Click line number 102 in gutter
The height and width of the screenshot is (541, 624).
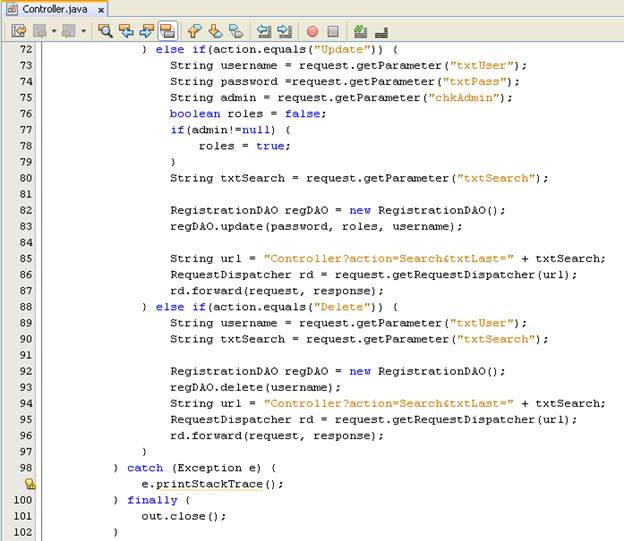coord(23,532)
